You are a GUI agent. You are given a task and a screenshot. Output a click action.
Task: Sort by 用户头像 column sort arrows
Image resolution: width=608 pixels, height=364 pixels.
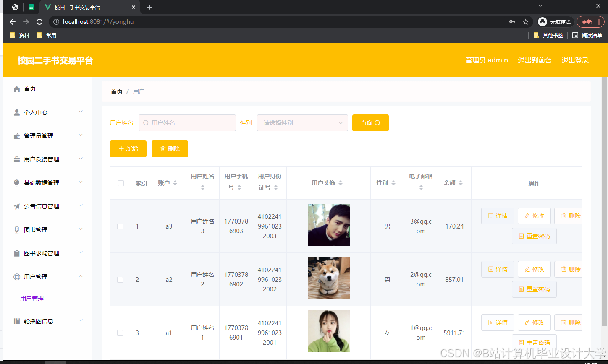pyautogui.click(x=341, y=183)
